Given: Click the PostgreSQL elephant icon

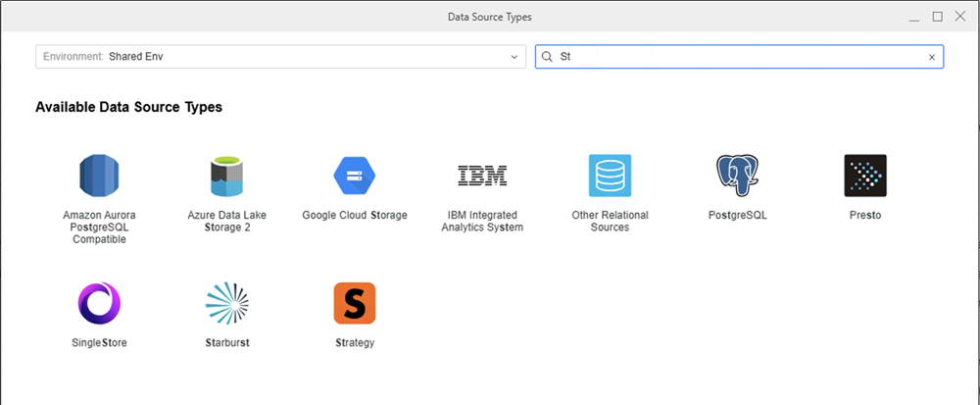Looking at the screenshot, I should click(x=737, y=176).
